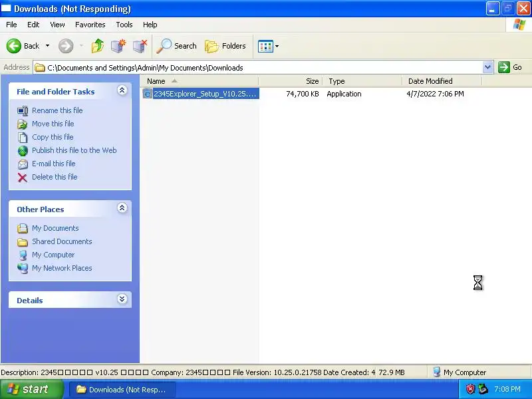
Task: Click the 7:08 PM taskbar clock
Action: [x=507, y=389]
